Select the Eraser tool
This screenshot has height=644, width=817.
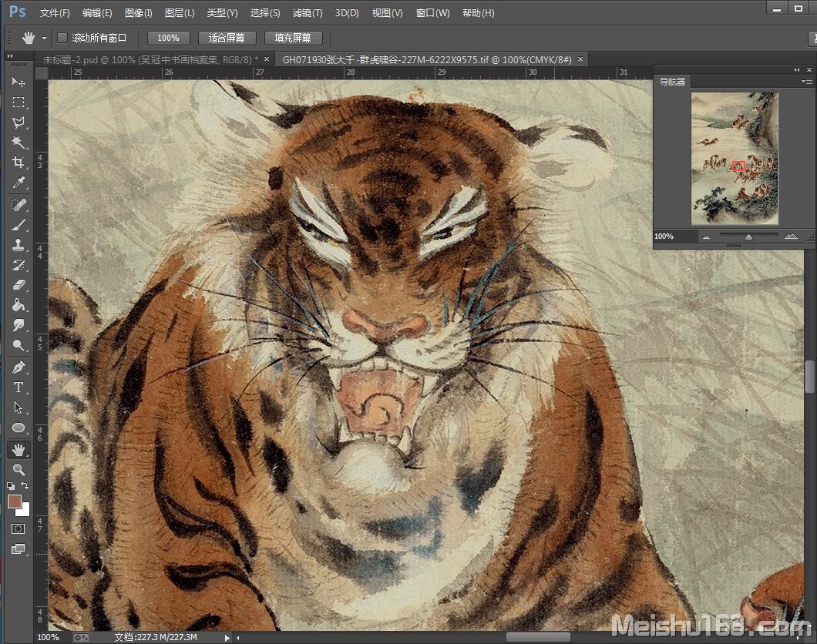[18, 285]
